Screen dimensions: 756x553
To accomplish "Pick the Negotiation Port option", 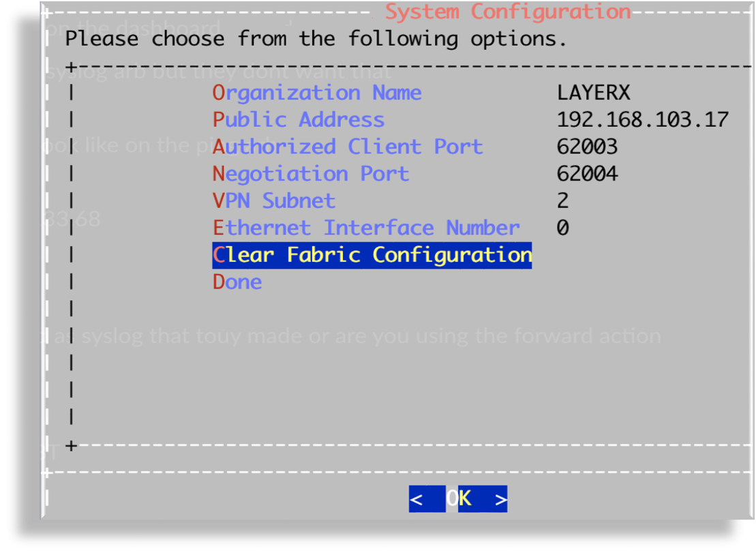I will [311, 174].
